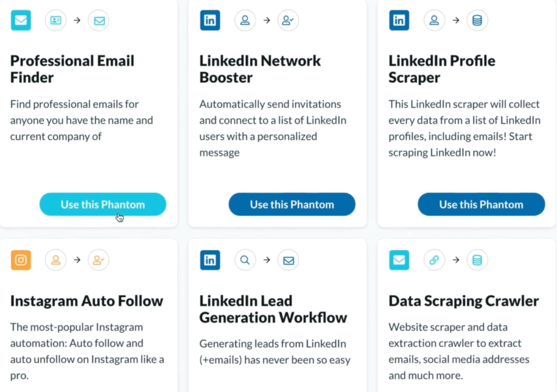
Task: Click the database icon on Data Scraping Crawler
Action: (477, 260)
